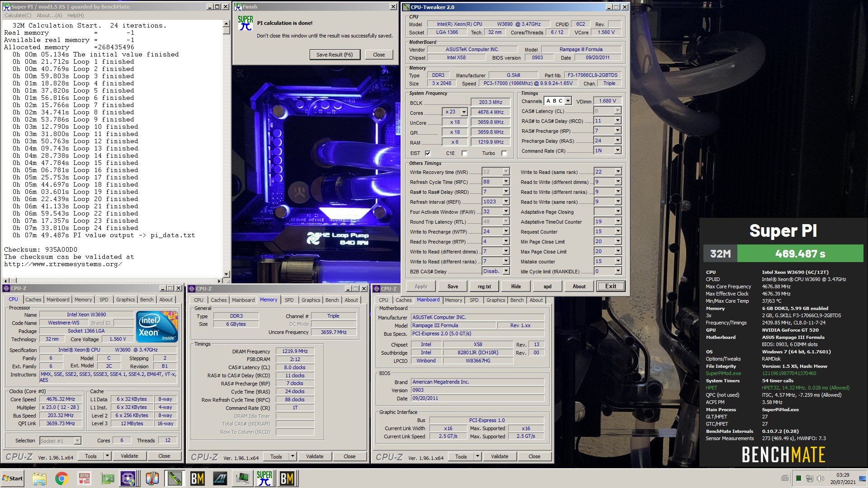Click the on-screen keyboard tray icon
Viewport: 868px width, 488px height.
tap(785, 478)
